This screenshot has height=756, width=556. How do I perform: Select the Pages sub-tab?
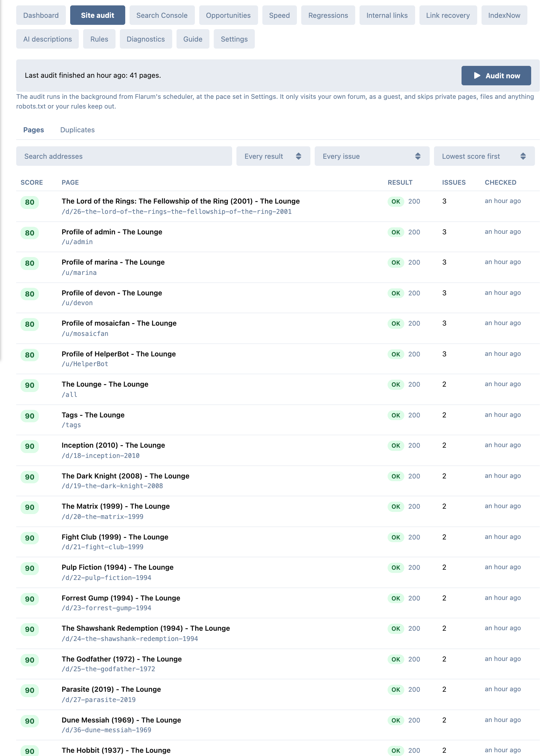pos(33,130)
